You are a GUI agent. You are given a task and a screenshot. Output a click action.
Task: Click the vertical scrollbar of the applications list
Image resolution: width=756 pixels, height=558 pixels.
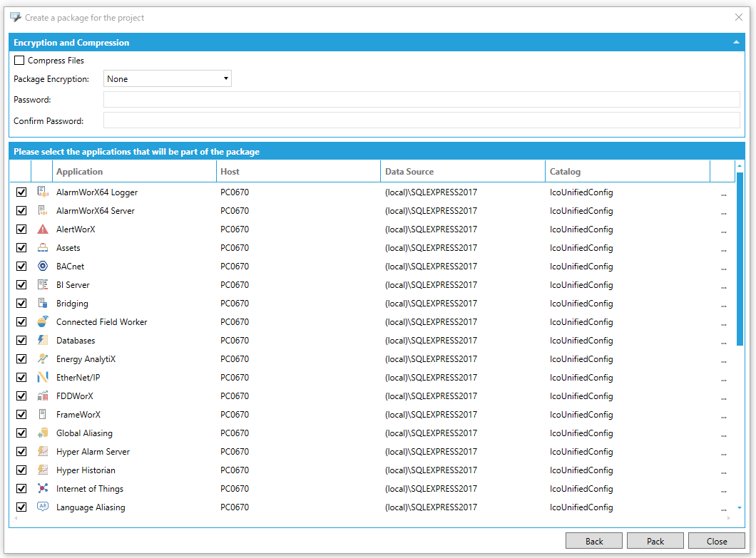click(x=740, y=258)
